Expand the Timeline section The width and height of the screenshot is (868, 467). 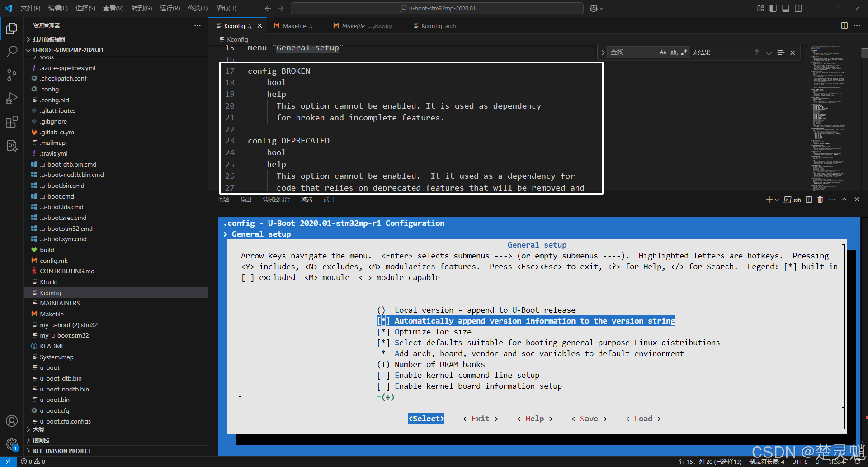click(116, 440)
